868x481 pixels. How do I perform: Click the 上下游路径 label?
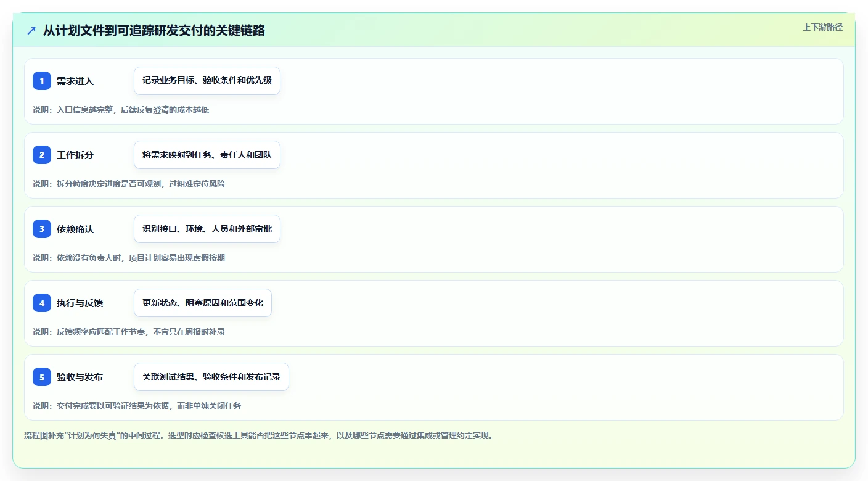click(x=822, y=27)
